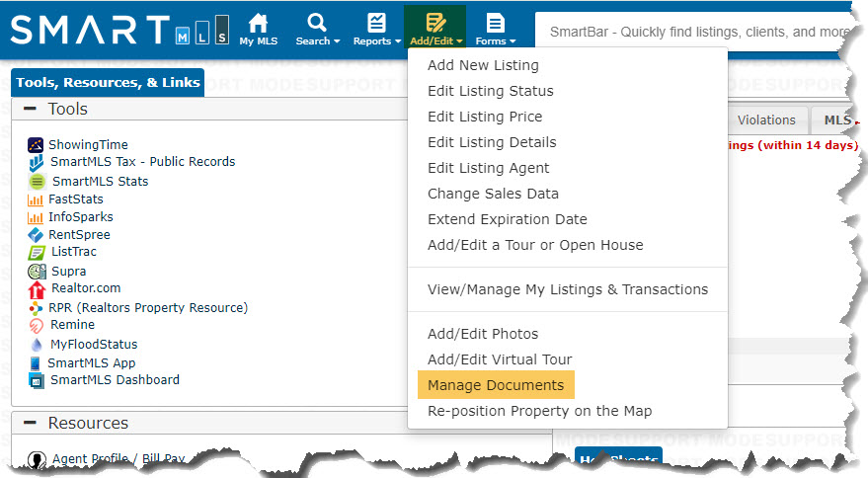Open the ListTrac link
Viewport: 868px width, 478px height.
(74, 252)
